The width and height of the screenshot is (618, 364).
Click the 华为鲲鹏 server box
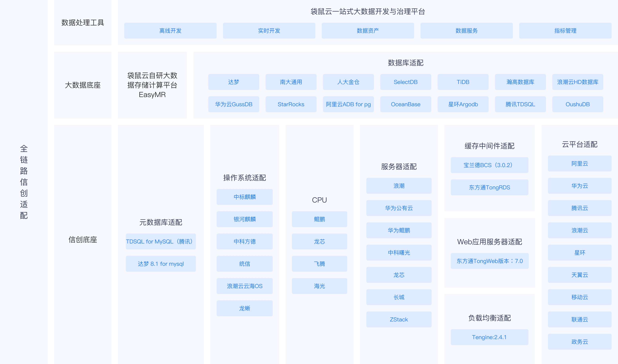click(x=399, y=230)
